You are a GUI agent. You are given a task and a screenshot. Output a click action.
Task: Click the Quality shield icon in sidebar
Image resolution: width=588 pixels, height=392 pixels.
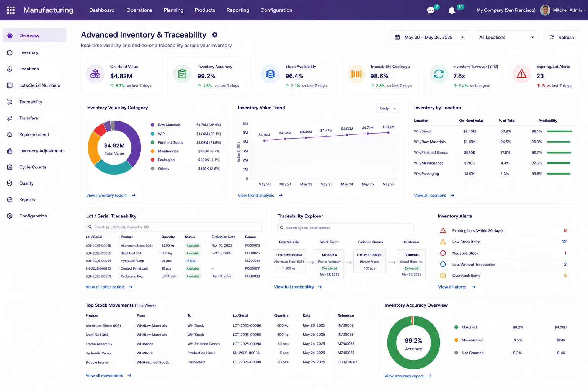10,183
